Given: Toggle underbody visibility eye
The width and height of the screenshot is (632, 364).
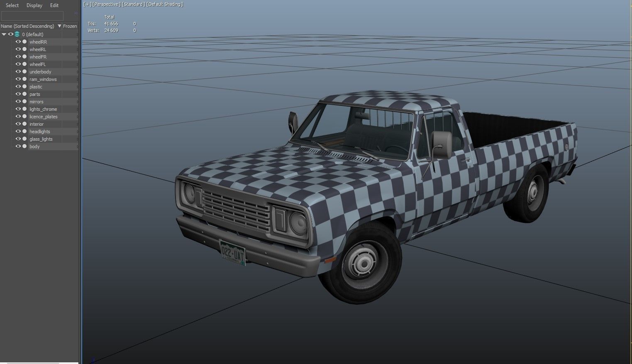Looking at the screenshot, I should click(x=18, y=72).
